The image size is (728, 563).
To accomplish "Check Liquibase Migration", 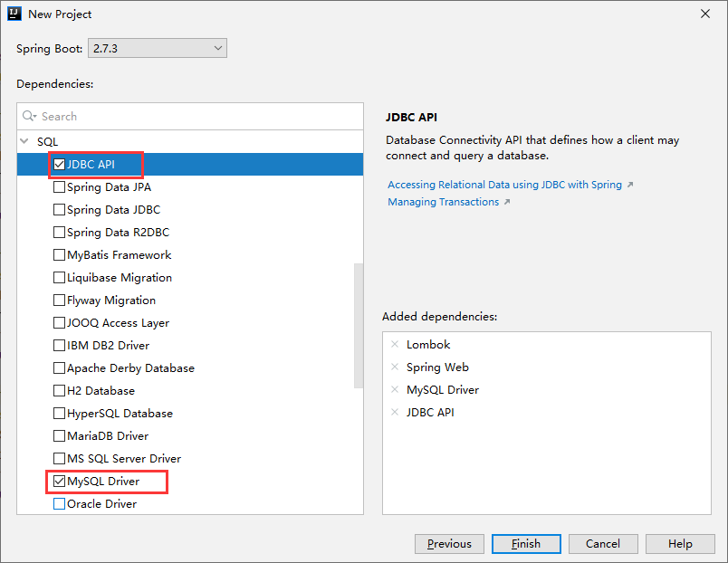I will click(59, 278).
